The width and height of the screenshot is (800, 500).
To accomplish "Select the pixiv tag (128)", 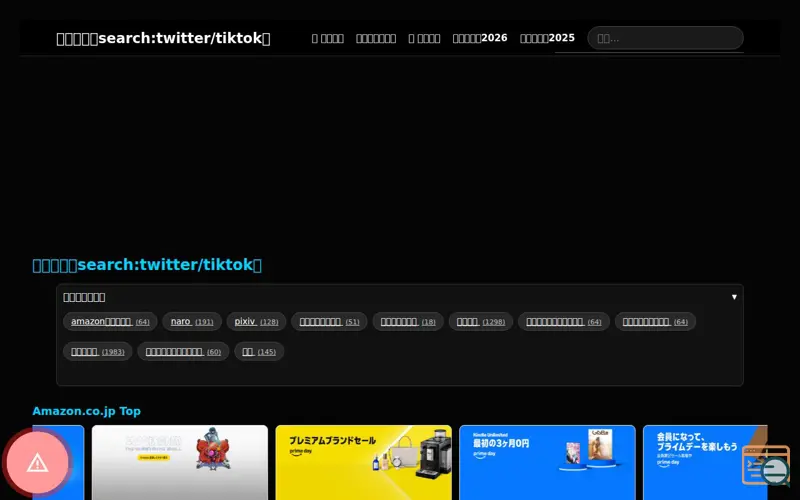I will (x=256, y=321).
